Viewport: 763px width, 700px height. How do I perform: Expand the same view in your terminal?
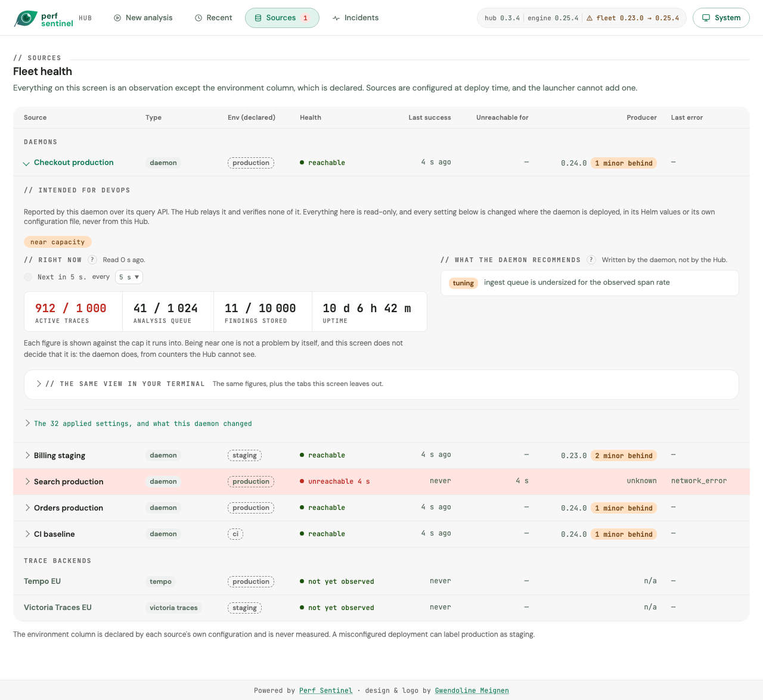click(381, 384)
